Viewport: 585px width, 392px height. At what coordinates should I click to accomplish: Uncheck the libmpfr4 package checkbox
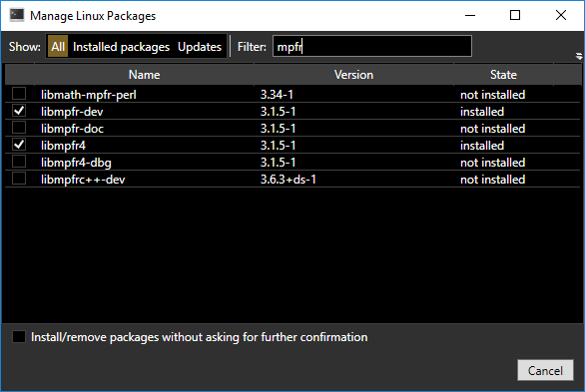tap(19, 145)
